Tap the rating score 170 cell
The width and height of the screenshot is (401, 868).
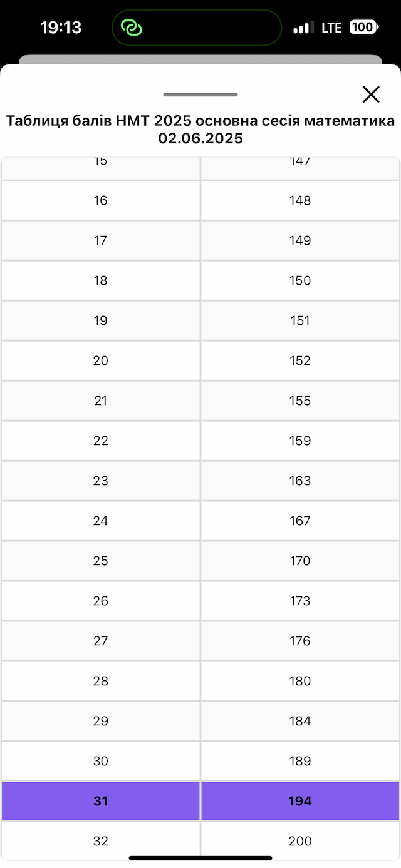[300, 561]
